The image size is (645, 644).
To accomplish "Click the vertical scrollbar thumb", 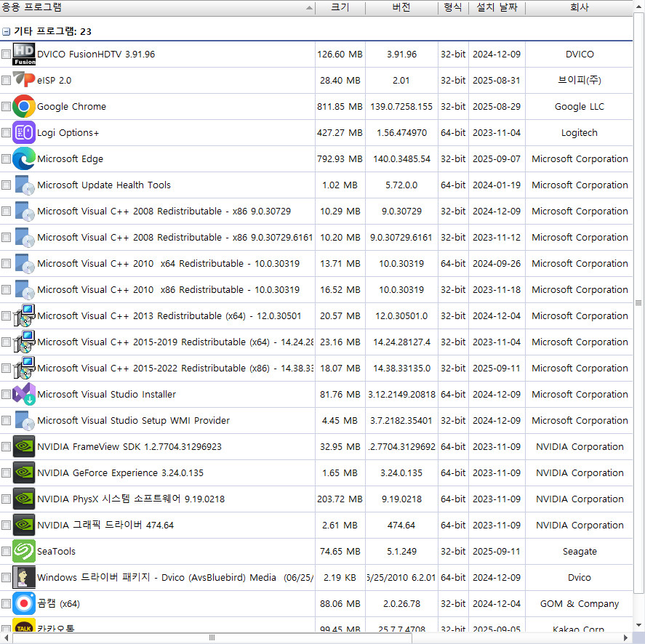I will tap(638, 303).
